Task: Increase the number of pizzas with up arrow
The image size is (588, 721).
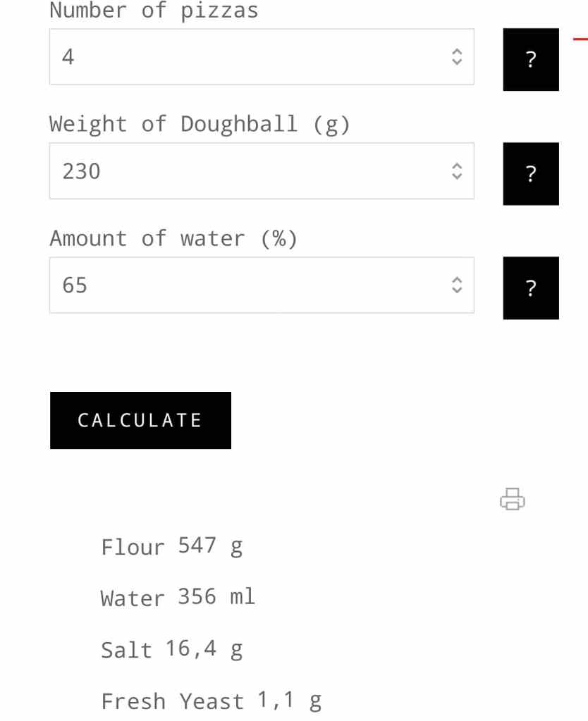Action: (457, 52)
